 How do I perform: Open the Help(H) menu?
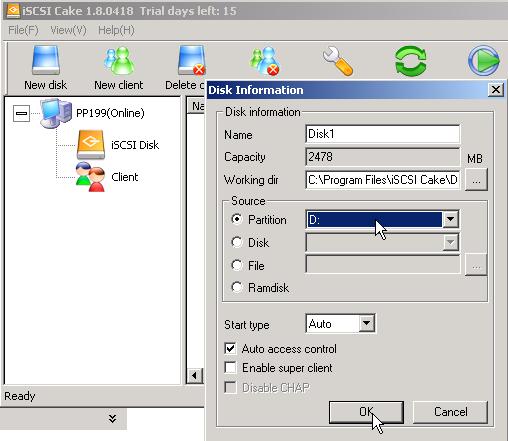click(x=116, y=30)
